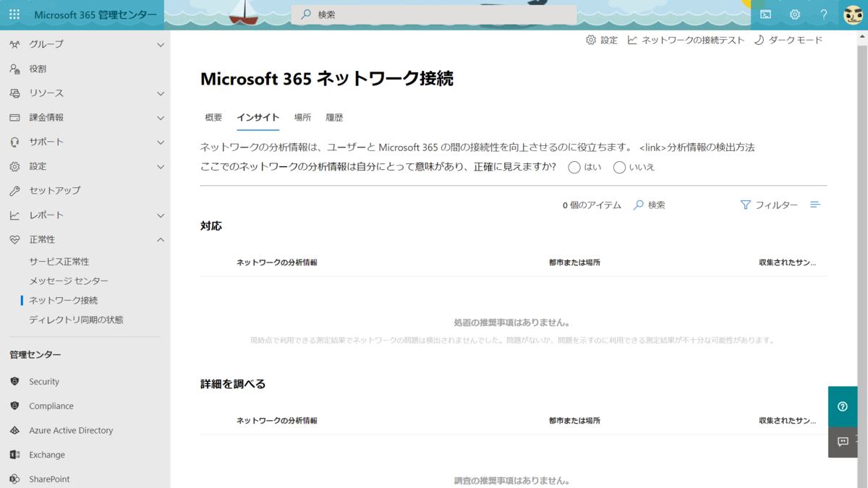This screenshot has height=488, width=868.
Task: Open Cloud Shell icon in header
Action: pyautogui.click(x=765, y=14)
